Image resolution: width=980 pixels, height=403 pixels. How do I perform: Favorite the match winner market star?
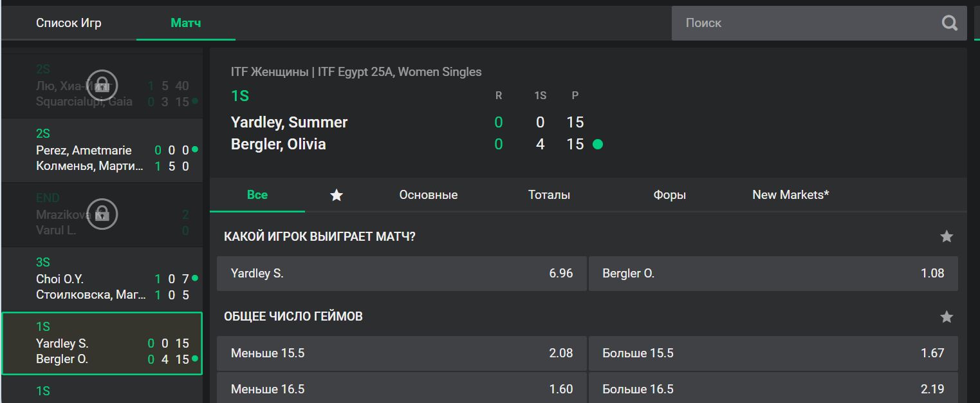point(947,237)
